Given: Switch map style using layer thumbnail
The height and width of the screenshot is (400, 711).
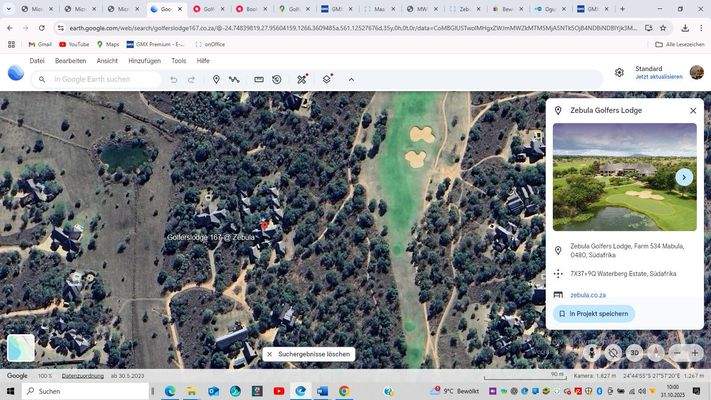Looking at the screenshot, I should click(x=21, y=347).
